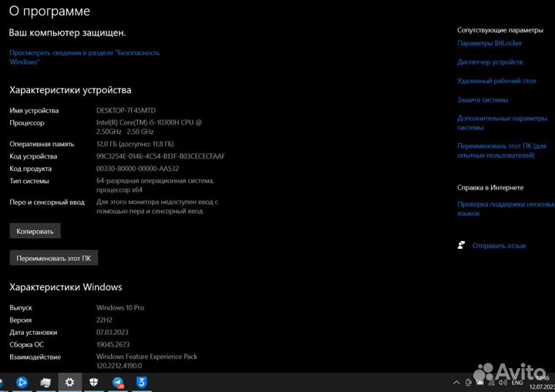Click the Wi-Fi network icon in tray
Screen dimensions: 555x392
tap(491, 383)
